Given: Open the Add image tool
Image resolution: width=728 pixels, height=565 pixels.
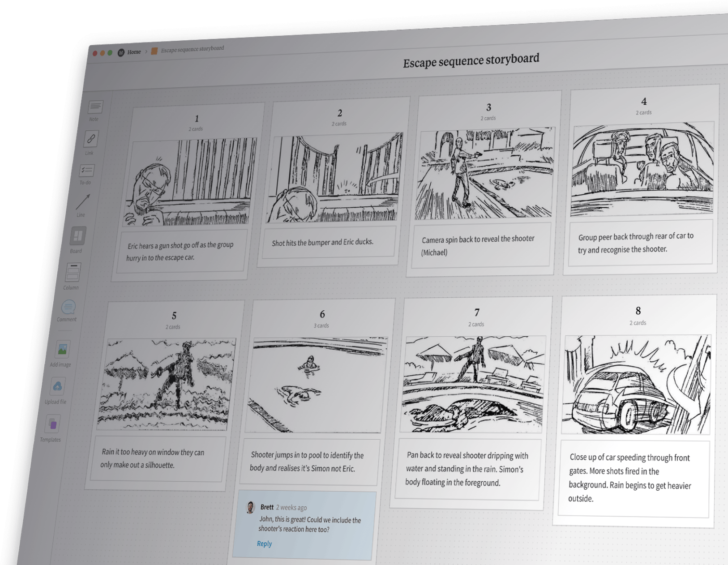Looking at the screenshot, I should tap(63, 349).
